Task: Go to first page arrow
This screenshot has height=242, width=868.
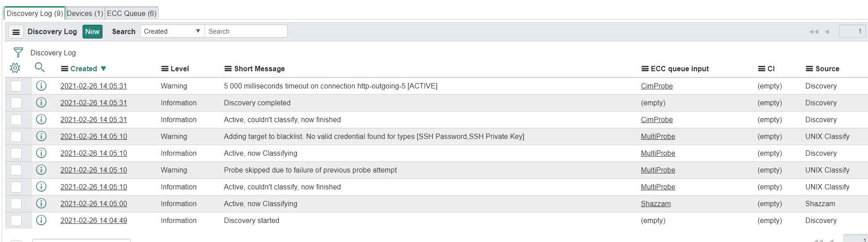Action: (x=813, y=32)
